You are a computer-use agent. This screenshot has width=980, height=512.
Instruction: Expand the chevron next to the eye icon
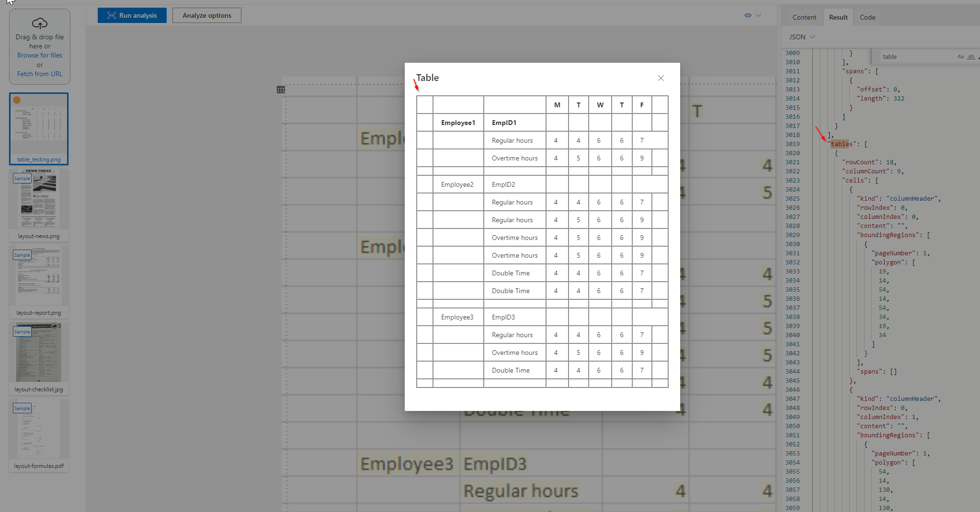pos(758,15)
